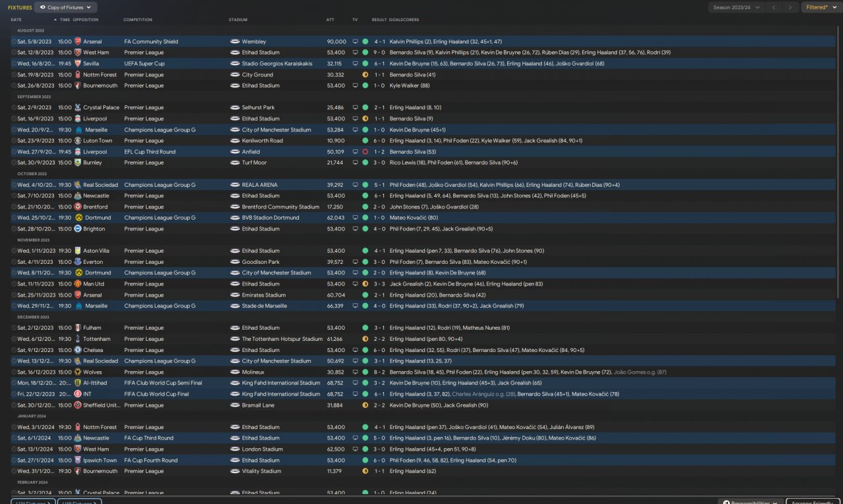Toggle the selection circle on the Brighton row
Screen dimensions: 843x504
(x=14, y=229)
